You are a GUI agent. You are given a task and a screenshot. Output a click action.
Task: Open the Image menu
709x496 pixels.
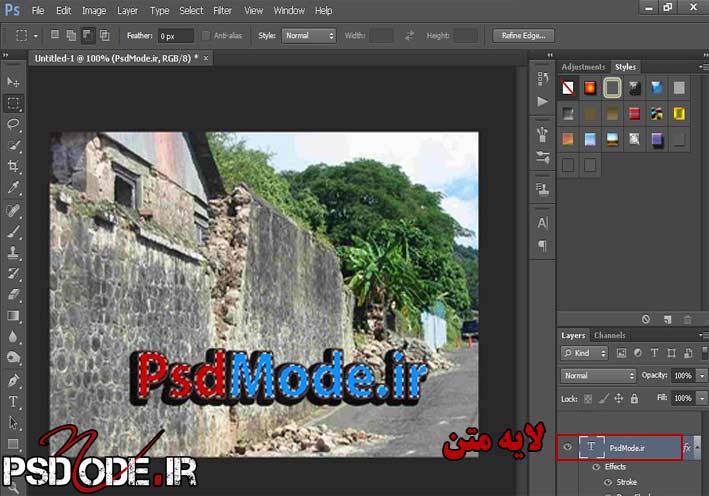click(94, 10)
